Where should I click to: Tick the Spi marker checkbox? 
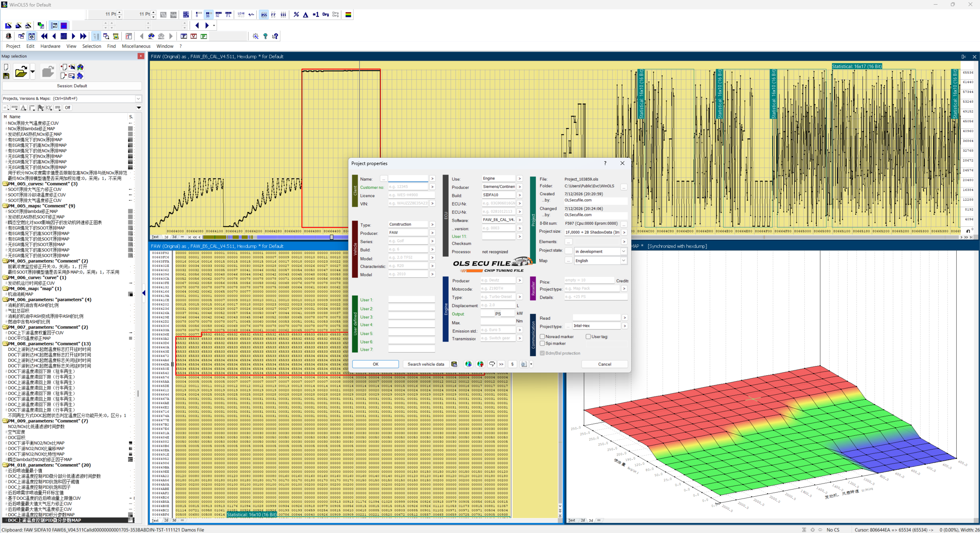542,343
